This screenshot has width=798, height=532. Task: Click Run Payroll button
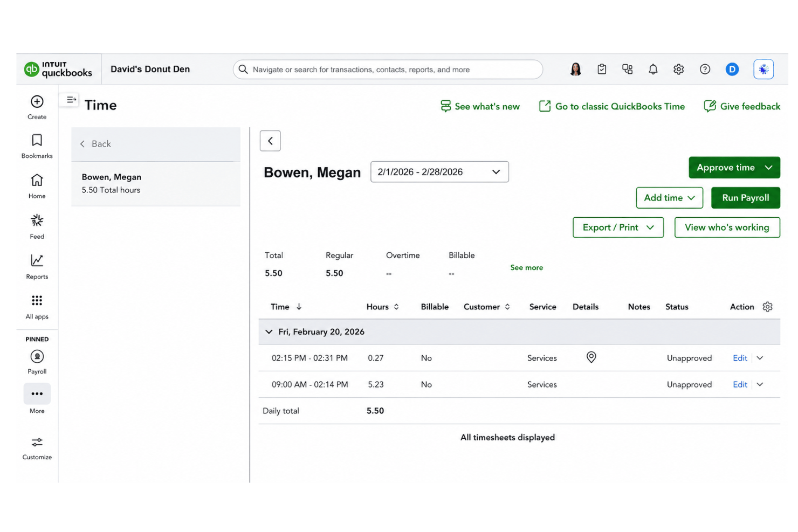click(x=746, y=198)
